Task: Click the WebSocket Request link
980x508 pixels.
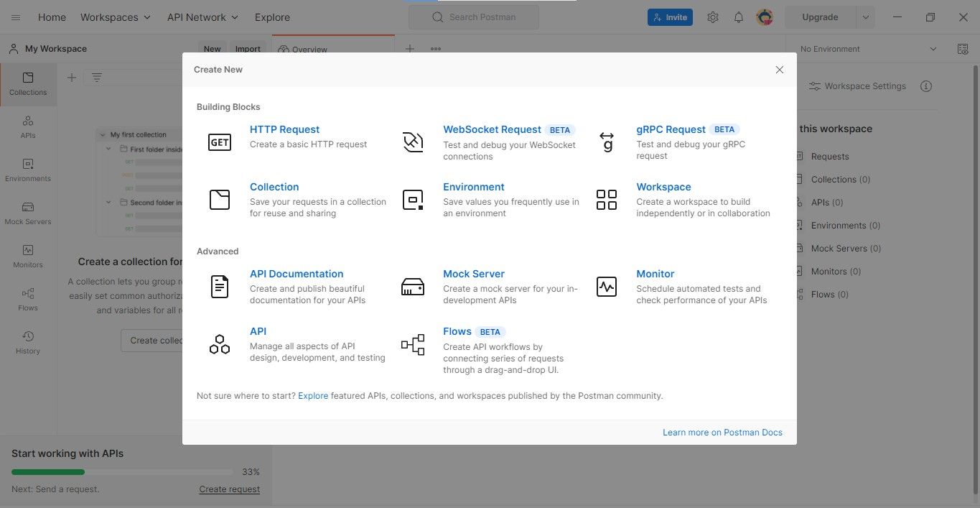Action: (x=492, y=129)
